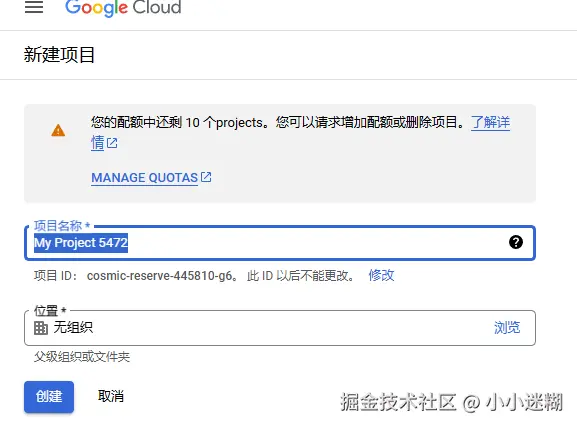Click the external-link icon after 情

(112, 143)
